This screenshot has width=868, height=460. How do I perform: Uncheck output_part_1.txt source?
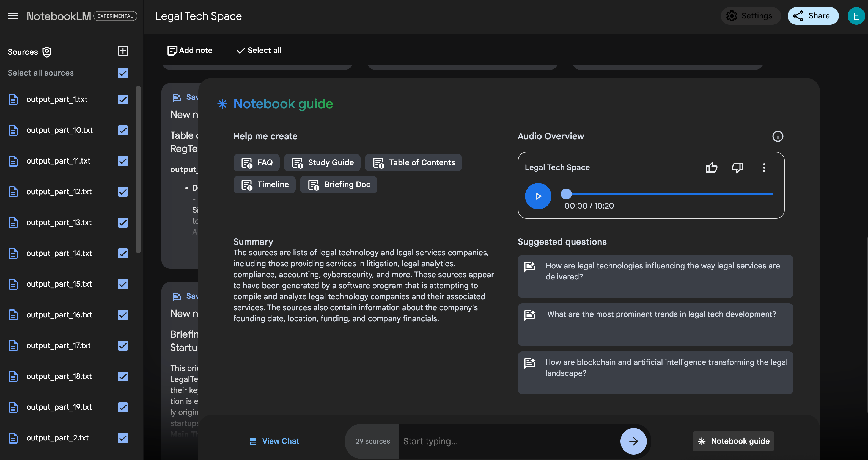pyautogui.click(x=123, y=99)
